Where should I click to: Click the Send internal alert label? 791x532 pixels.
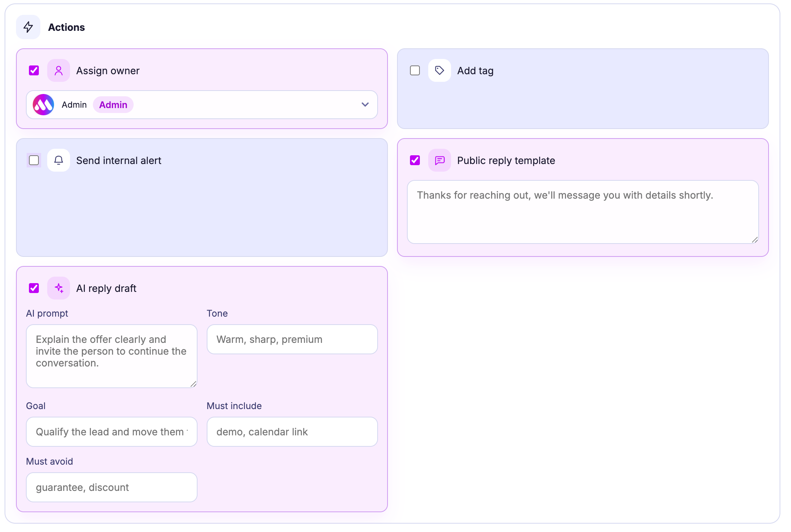coord(119,161)
